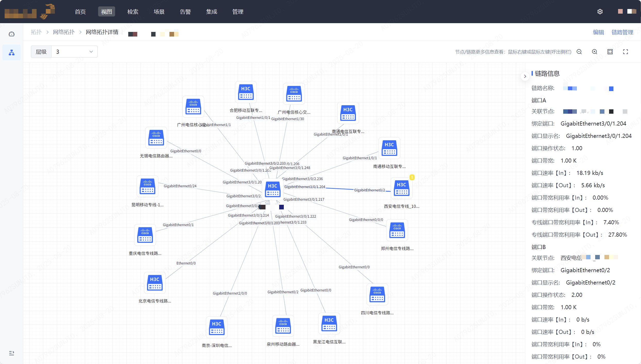Click the central H3C switch node
This screenshot has height=364, width=641.
pyautogui.click(x=272, y=189)
